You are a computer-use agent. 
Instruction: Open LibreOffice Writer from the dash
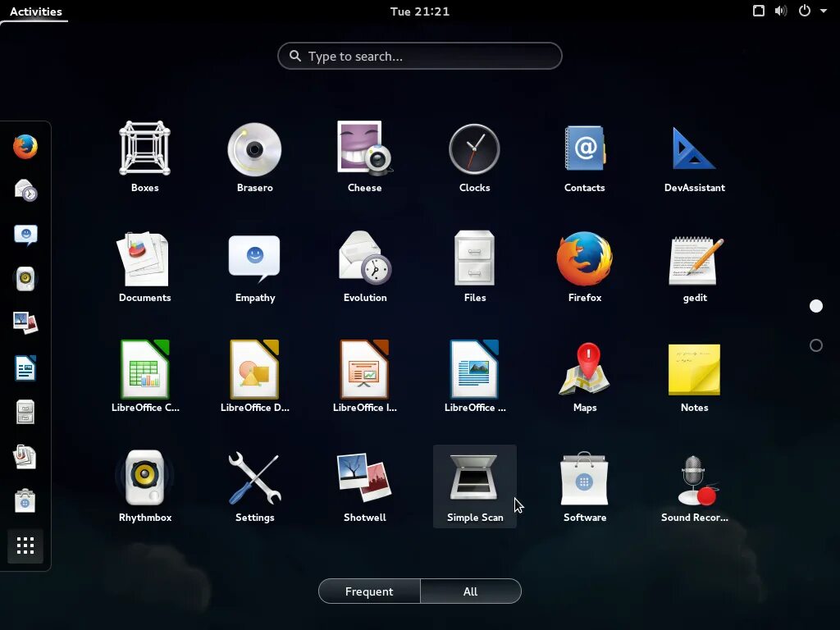click(x=25, y=368)
